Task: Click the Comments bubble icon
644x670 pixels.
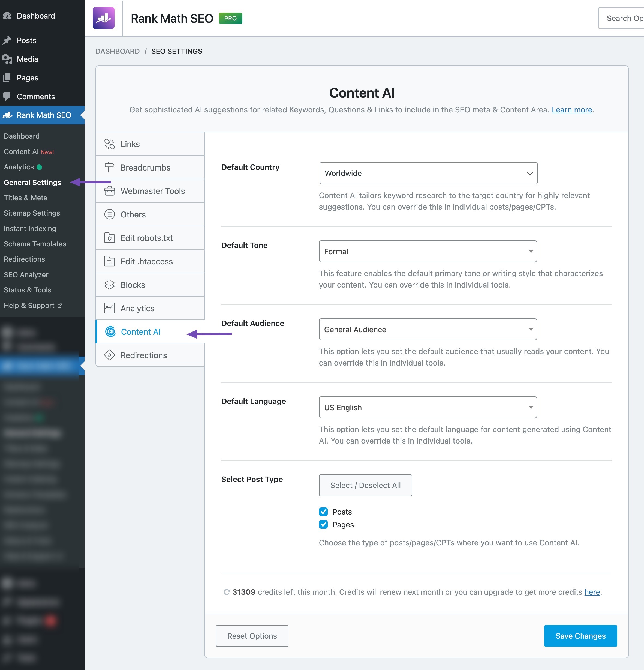Action: [x=7, y=96]
